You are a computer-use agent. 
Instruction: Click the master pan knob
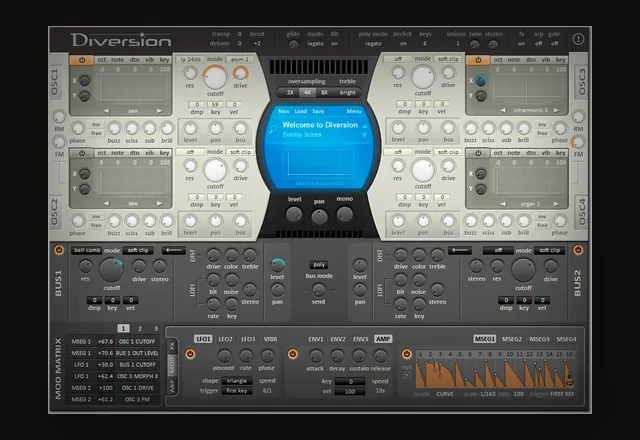[x=319, y=216]
